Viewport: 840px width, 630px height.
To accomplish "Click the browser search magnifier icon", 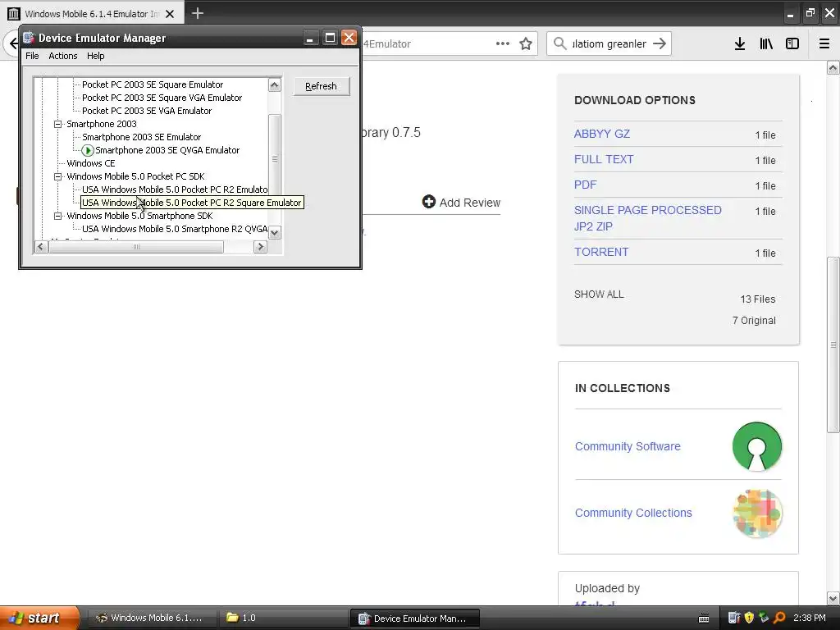I will (559, 43).
